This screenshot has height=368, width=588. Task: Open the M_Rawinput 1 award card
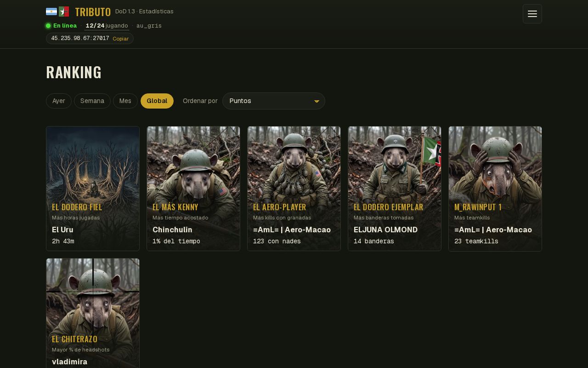495,189
